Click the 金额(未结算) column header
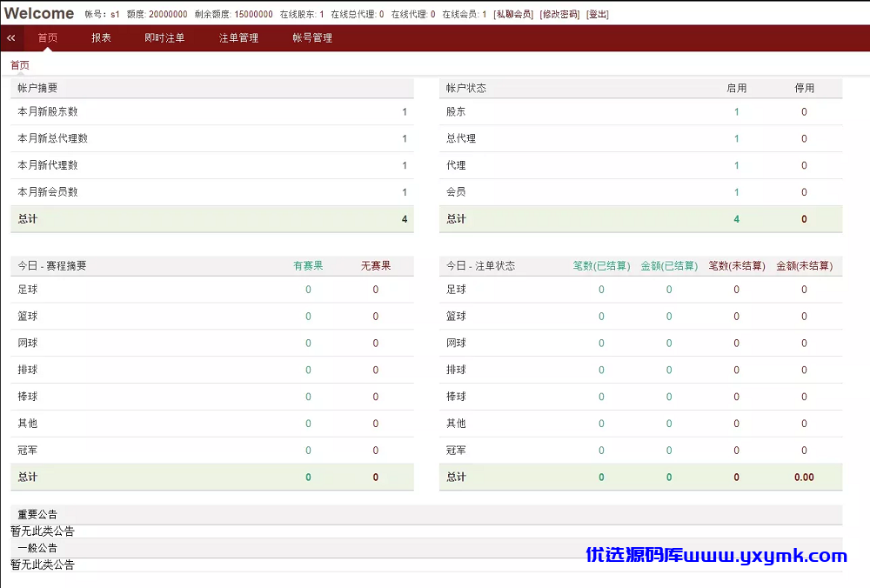 pyautogui.click(x=805, y=265)
